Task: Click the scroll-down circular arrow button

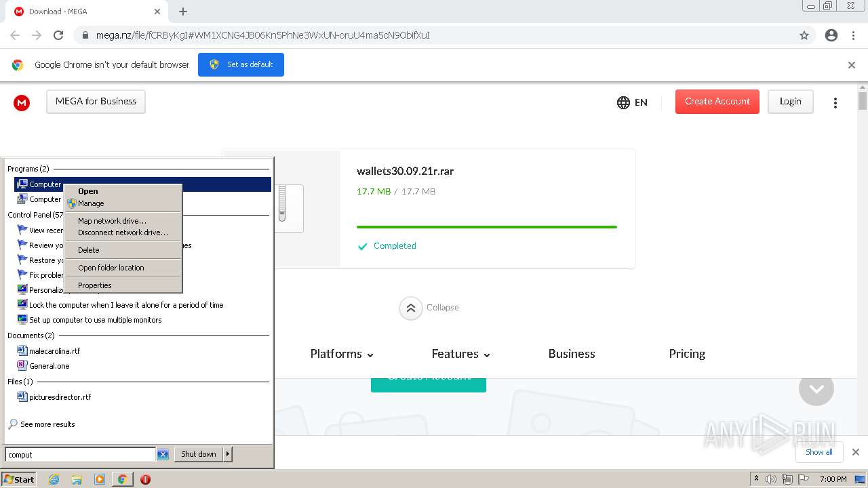Action: pyautogui.click(x=816, y=388)
